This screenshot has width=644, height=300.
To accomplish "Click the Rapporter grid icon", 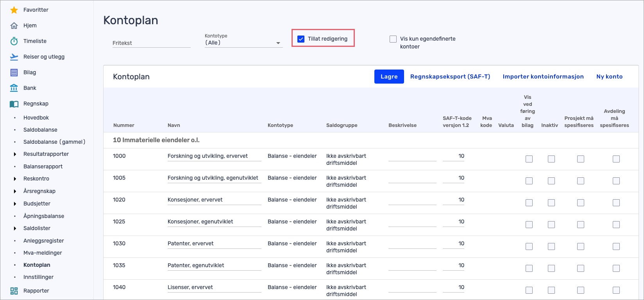I will pos(14,291).
